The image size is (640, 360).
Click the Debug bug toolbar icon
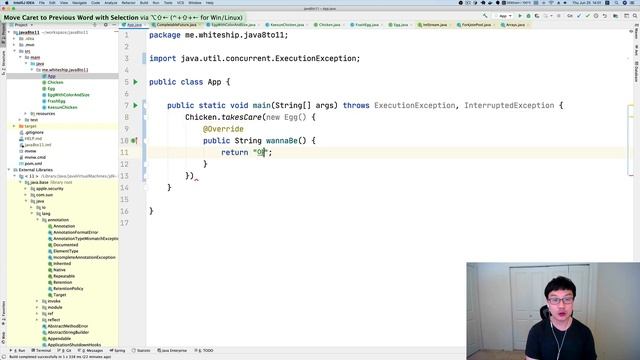pyautogui.click(x=528, y=16)
